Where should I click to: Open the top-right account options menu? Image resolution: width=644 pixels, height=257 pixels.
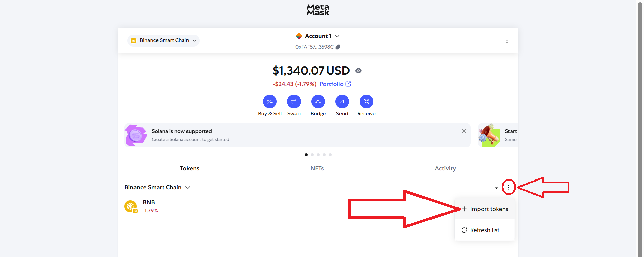tap(507, 41)
